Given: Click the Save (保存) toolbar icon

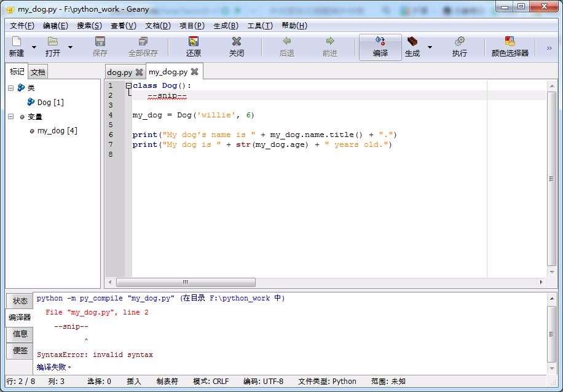Looking at the screenshot, I should pos(100,42).
